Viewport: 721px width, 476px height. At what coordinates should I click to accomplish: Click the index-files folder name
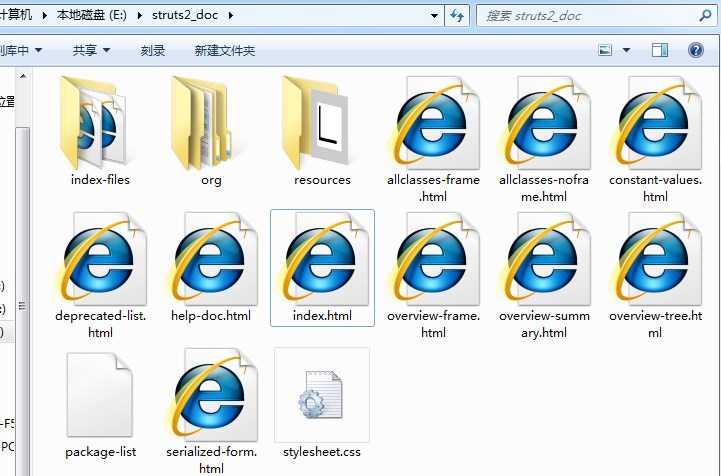(100, 180)
